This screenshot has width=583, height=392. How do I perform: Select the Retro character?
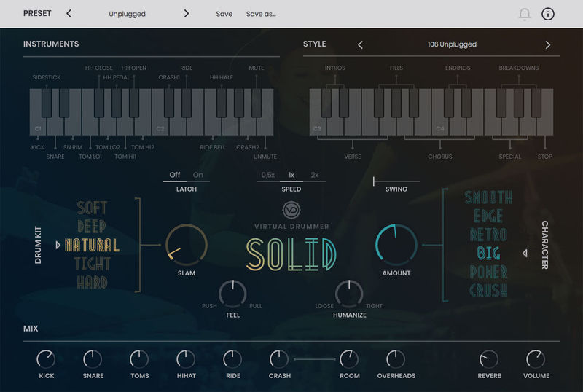[x=488, y=235]
